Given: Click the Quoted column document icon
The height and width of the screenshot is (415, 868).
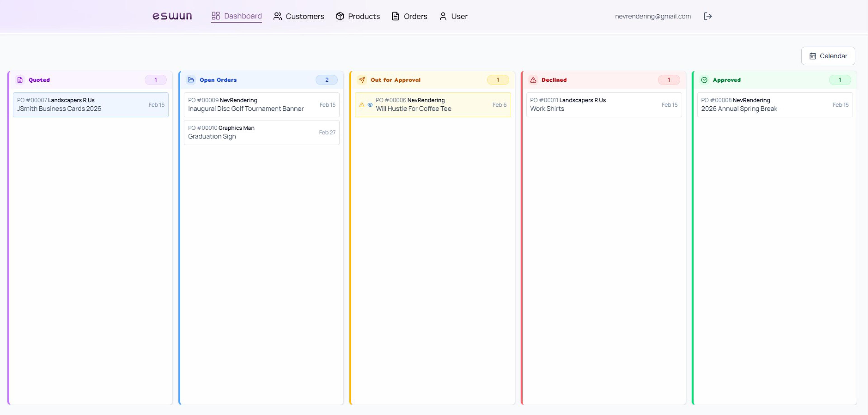Looking at the screenshot, I should (20, 80).
